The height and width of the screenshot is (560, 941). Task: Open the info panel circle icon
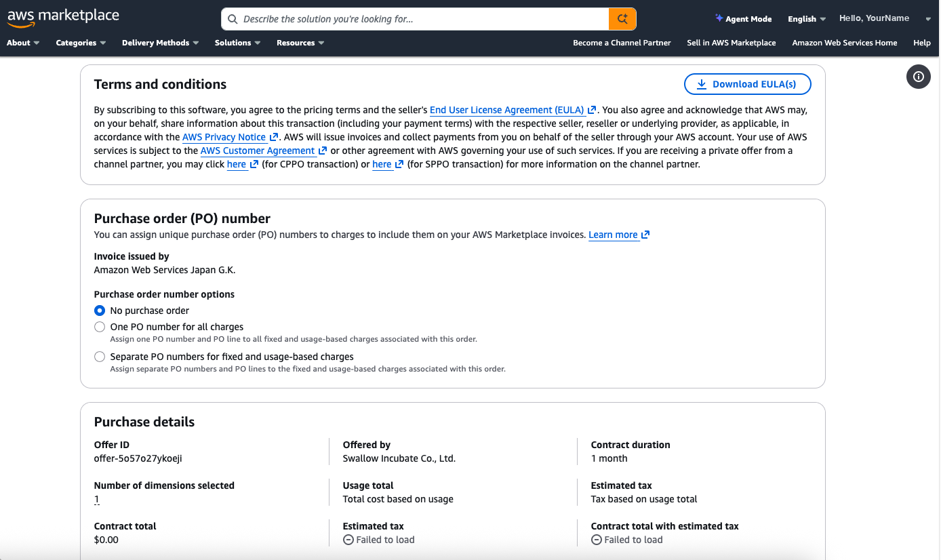(x=918, y=77)
